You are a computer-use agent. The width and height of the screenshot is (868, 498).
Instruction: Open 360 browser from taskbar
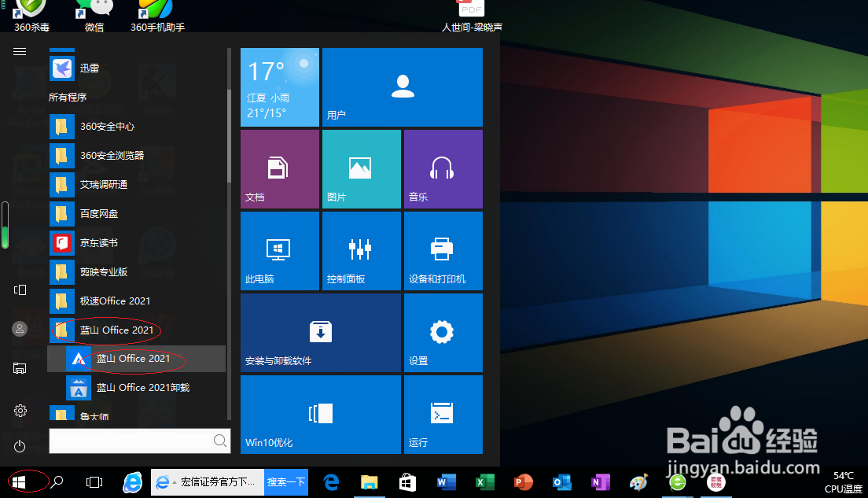[x=677, y=482]
